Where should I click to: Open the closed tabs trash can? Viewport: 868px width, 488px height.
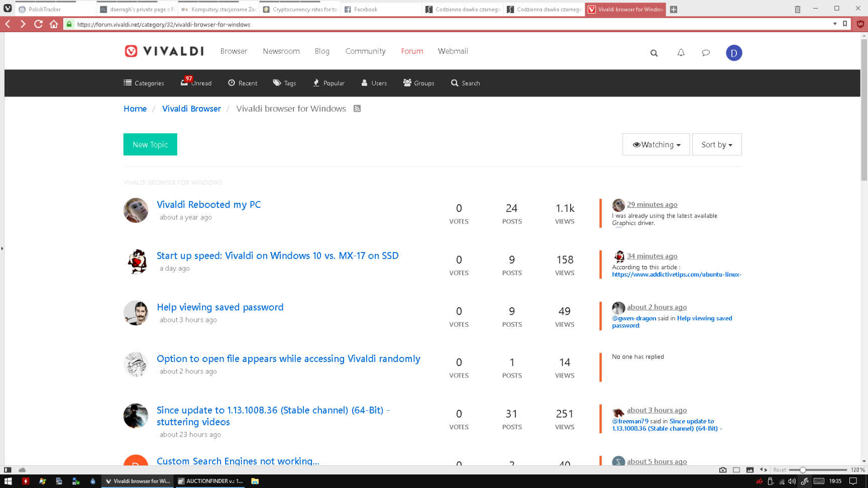(798, 10)
